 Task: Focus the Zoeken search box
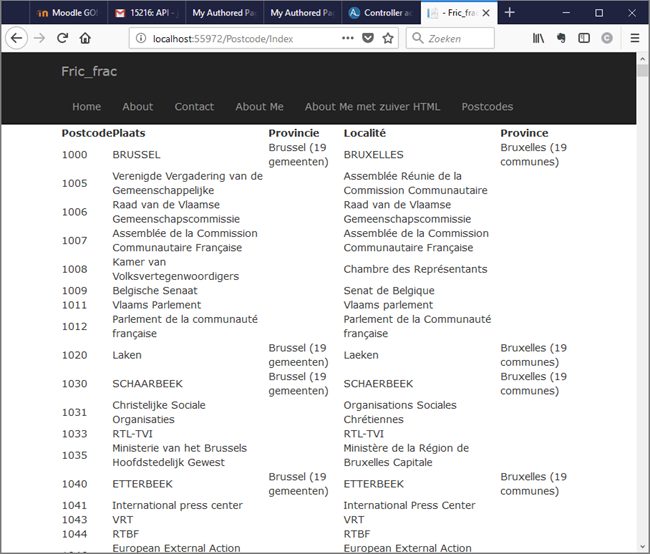click(x=455, y=38)
